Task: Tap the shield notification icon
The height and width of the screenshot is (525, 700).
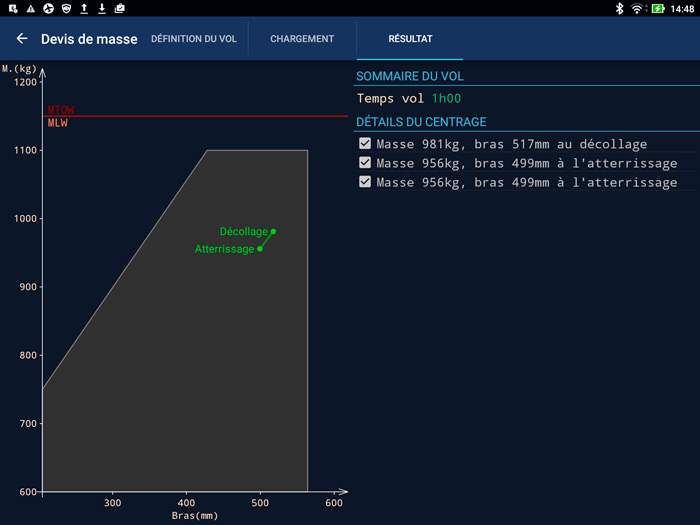Action: coord(65,8)
